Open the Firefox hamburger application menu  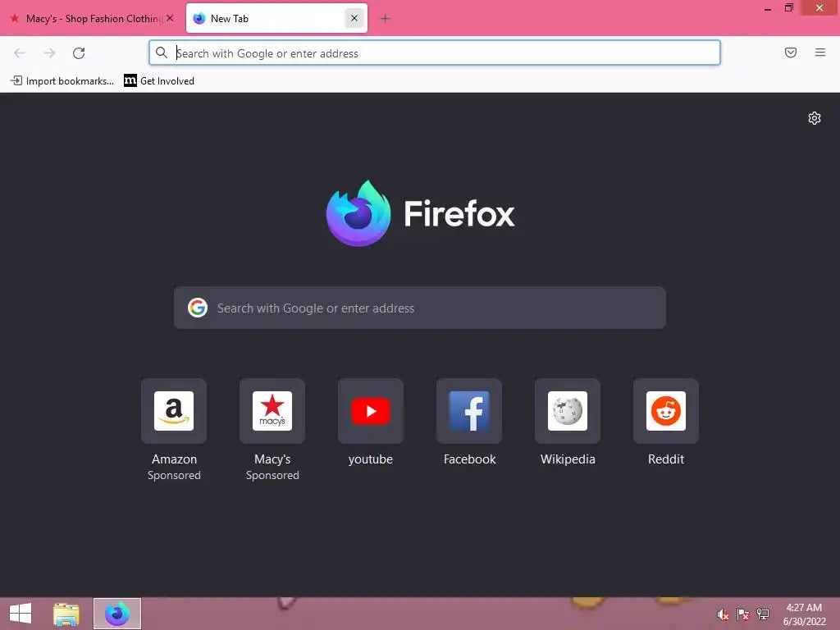coord(820,52)
